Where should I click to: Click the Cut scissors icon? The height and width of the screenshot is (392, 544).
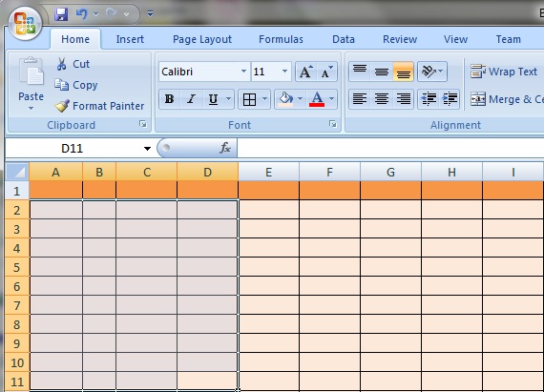[62, 64]
